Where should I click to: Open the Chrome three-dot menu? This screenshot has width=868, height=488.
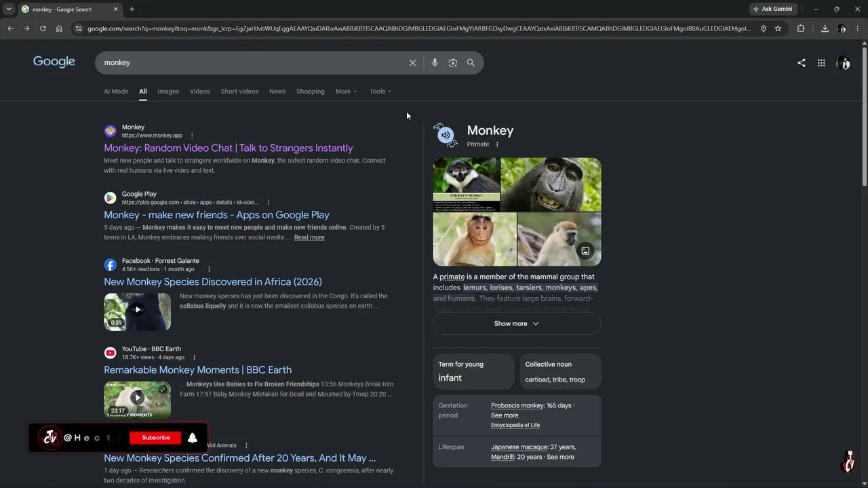click(x=858, y=28)
